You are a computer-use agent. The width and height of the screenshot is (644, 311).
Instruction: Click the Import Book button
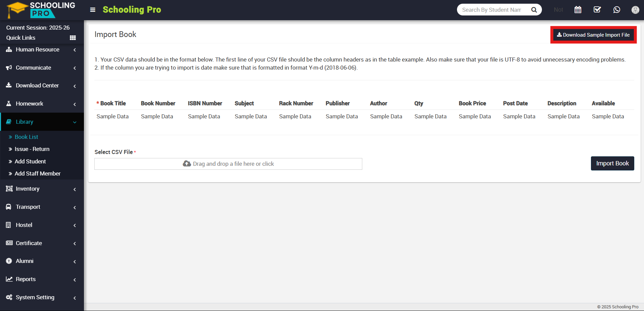pyautogui.click(x=612, y=163)
